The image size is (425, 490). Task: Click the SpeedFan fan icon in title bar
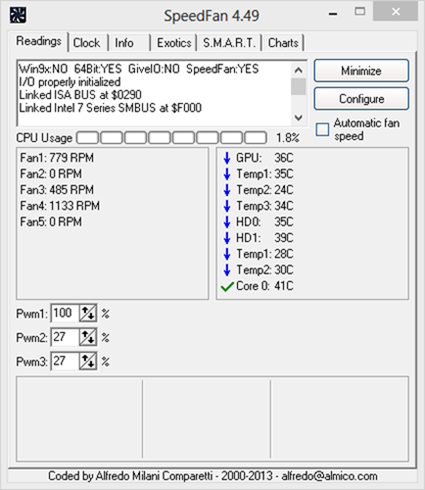18,15
